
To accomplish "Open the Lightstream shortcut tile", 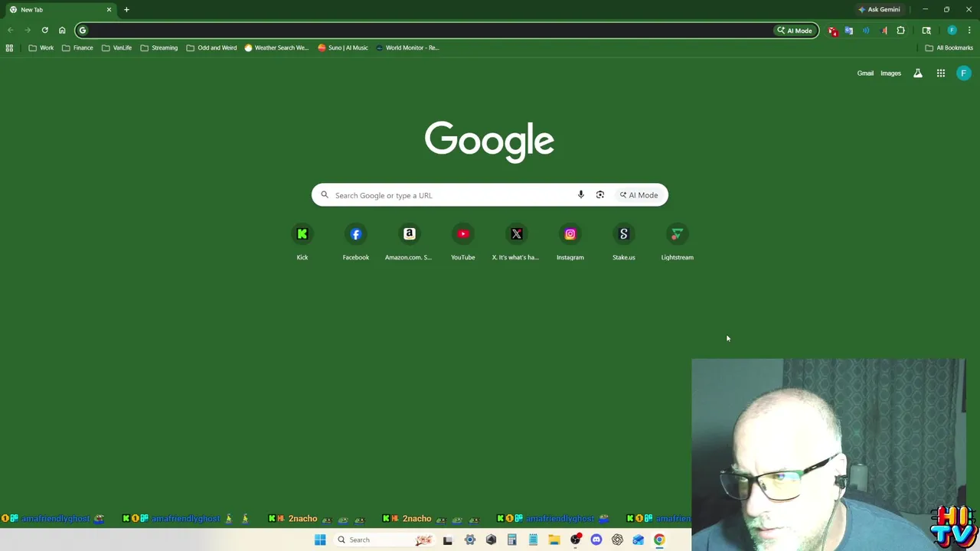I will click(678, 243).
